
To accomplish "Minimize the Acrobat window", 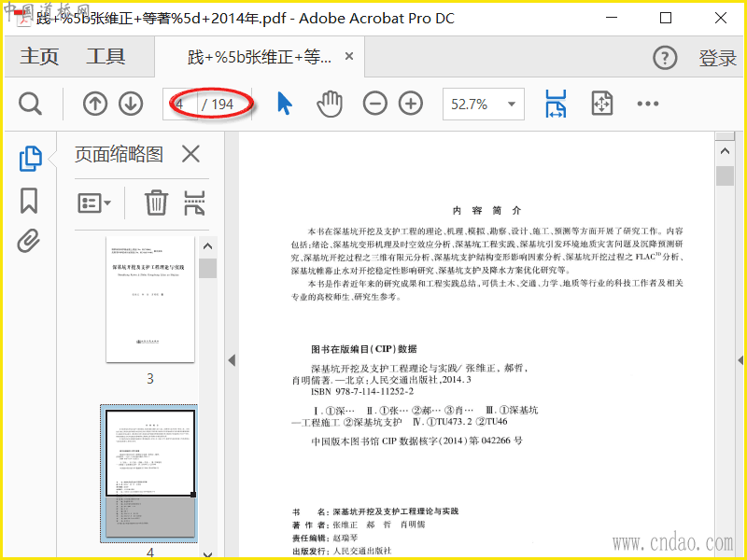I will (612, 18).
